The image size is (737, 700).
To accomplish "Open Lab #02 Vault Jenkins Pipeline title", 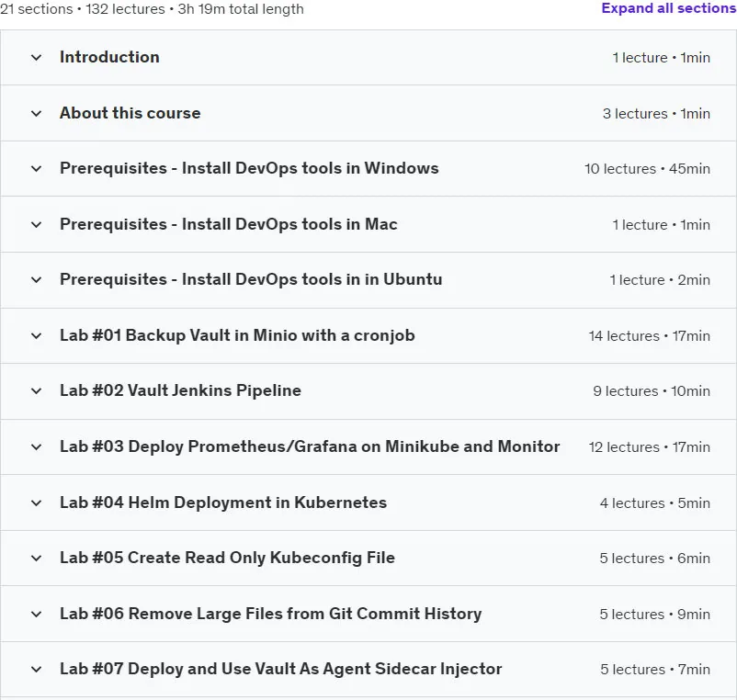I will coord(180,390).
